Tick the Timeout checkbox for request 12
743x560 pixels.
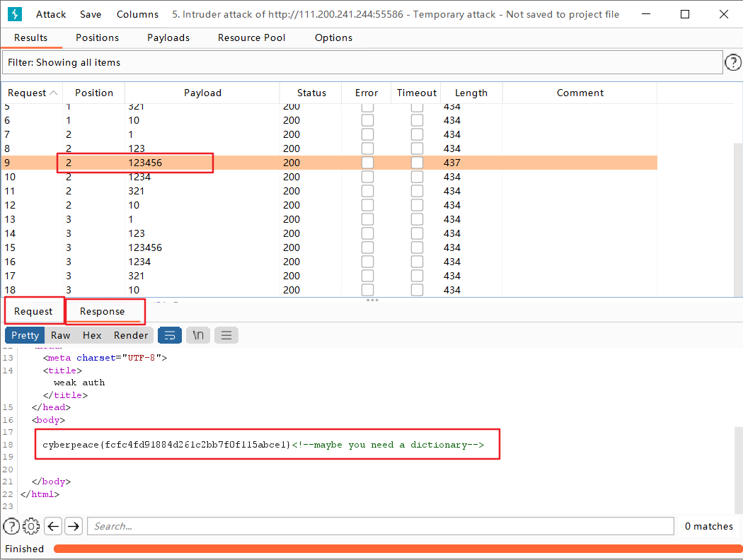pyautogui.click(x=417, y=205)
